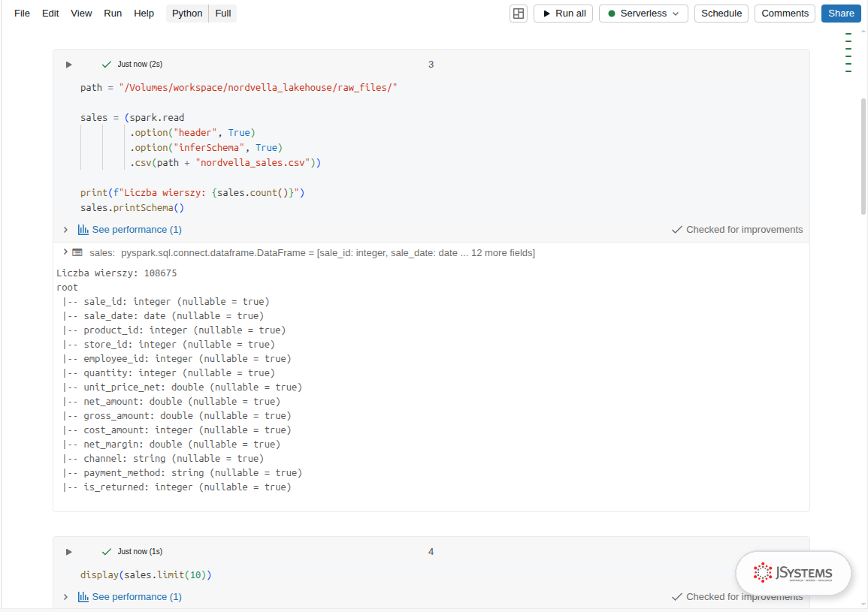
Task: Click the product_id: integer schema line
Action: pos(174,330)
